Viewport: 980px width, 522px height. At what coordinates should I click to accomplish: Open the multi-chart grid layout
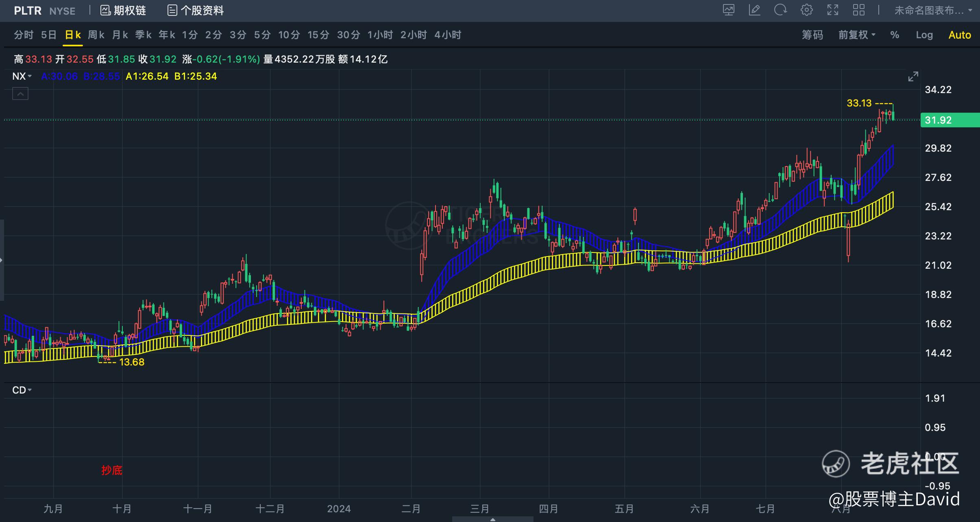(x=859, y=10)
